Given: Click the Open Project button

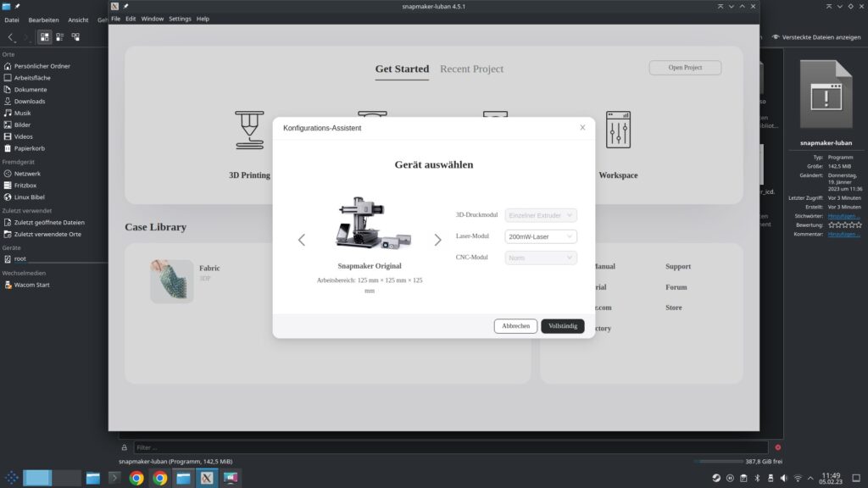Looking at the screenshot, I should [685, 68].
